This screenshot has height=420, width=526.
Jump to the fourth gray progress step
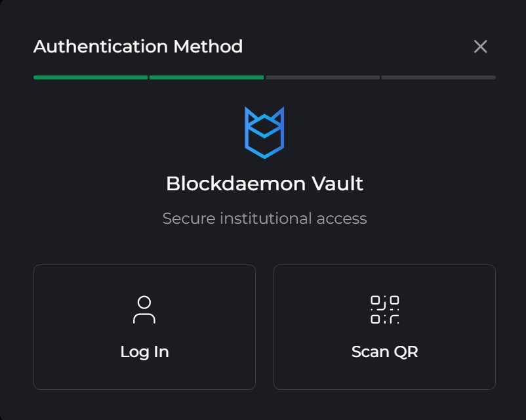(438, 77)
